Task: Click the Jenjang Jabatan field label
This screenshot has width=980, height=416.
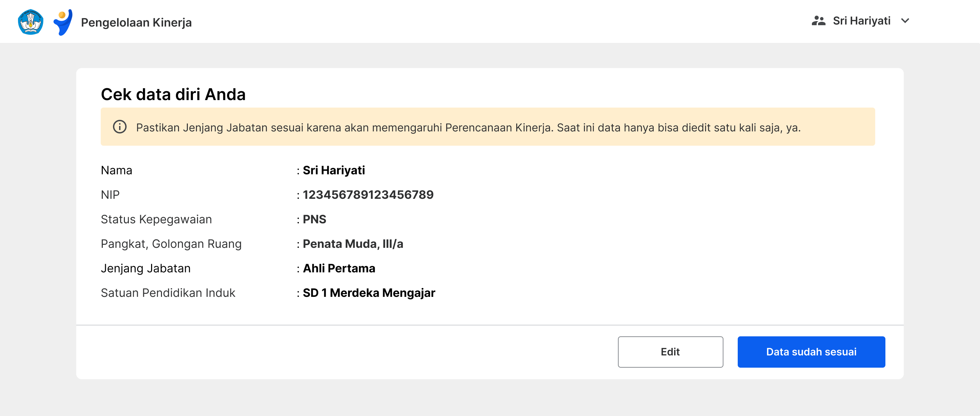Action: [x=145, y=268]
